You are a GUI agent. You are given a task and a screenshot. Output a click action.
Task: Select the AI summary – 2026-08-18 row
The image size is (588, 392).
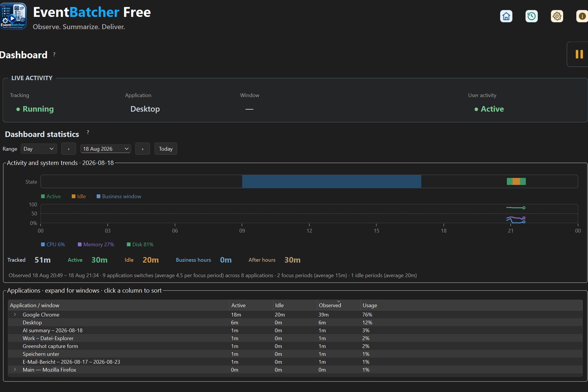coord(295,330)
